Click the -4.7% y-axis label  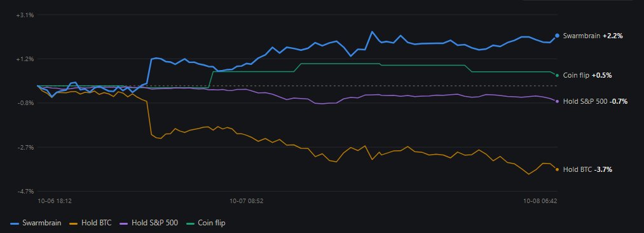click(25, 191)
